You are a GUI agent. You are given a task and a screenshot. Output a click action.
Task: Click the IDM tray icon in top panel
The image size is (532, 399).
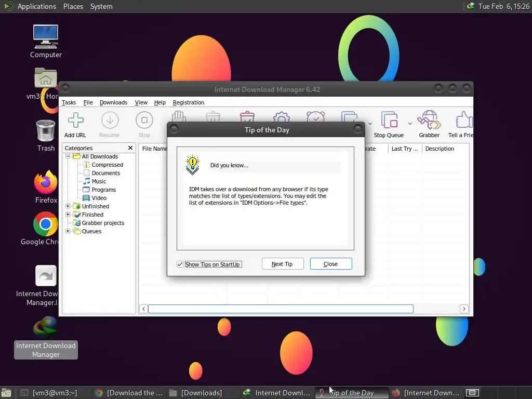pyautogui.click(x=471, y=6)
